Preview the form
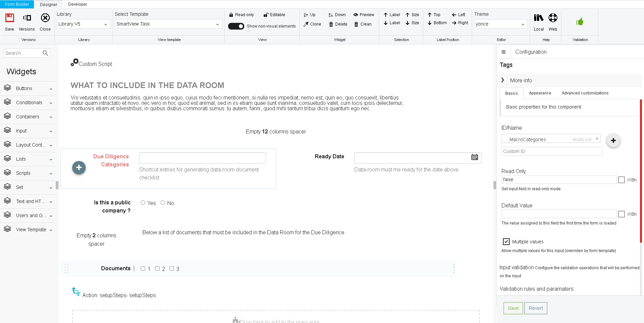The width and height of the screenshot is (644, 323). 364,14
